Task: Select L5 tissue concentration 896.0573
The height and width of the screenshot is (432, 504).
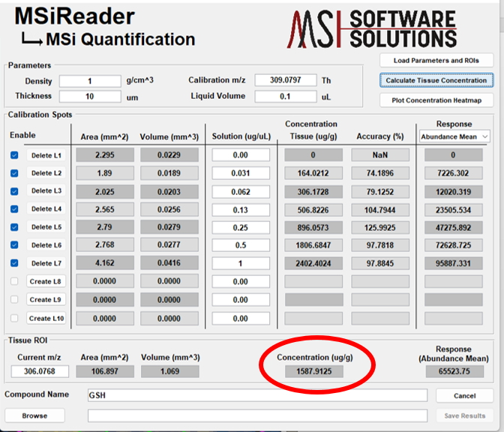Action: pos(313,227)
